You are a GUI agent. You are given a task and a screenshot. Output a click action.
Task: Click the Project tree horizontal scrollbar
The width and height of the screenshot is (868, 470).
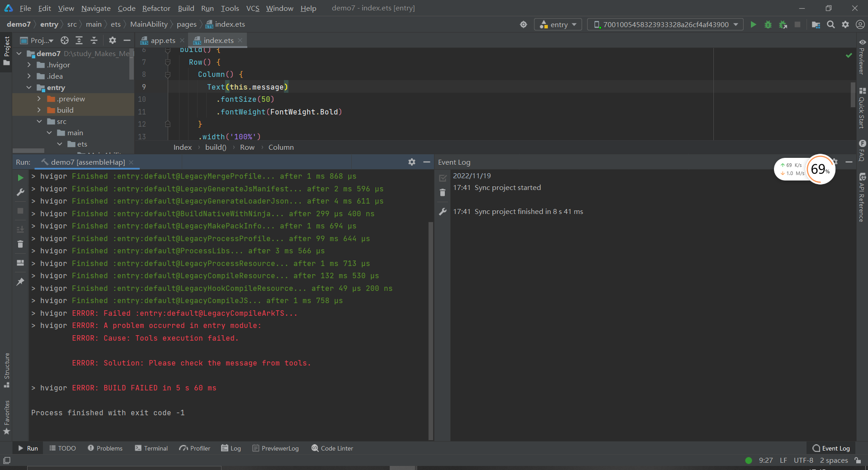[28, 151]
